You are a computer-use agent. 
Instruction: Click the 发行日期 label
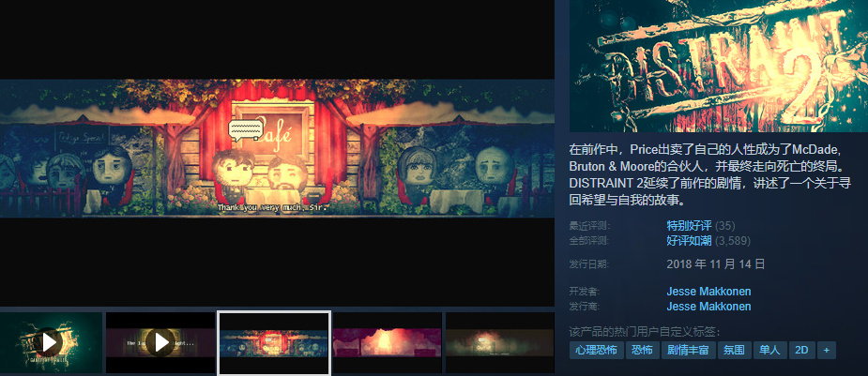point(589,264)
